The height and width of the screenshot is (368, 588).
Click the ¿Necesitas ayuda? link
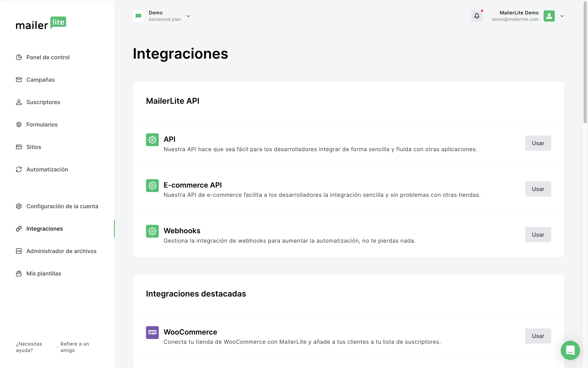point(29,347)
